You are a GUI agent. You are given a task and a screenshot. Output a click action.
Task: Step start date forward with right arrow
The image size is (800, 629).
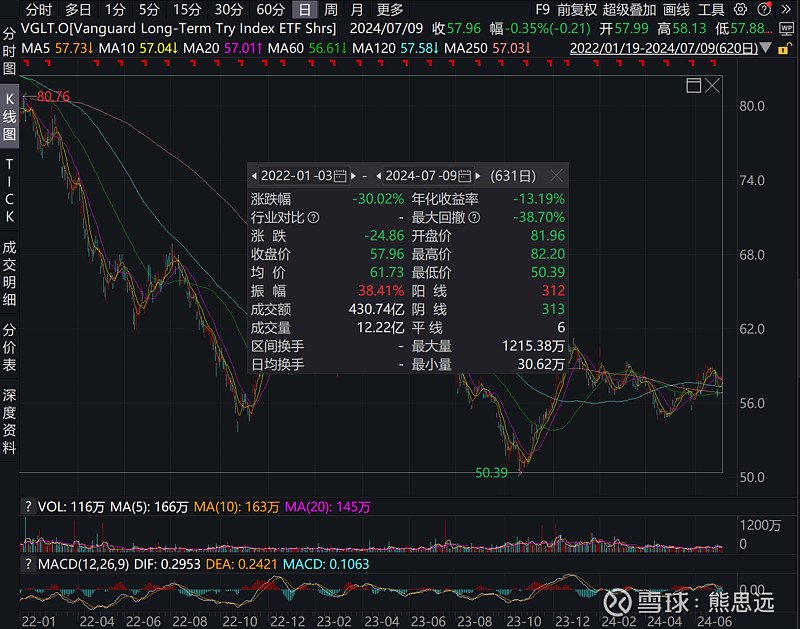coord(353,176)
